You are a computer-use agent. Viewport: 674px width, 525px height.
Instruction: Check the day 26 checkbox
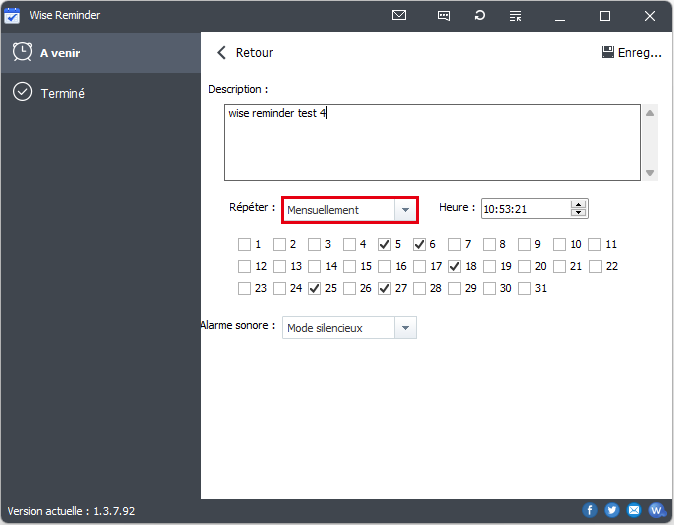coord(349,289)
